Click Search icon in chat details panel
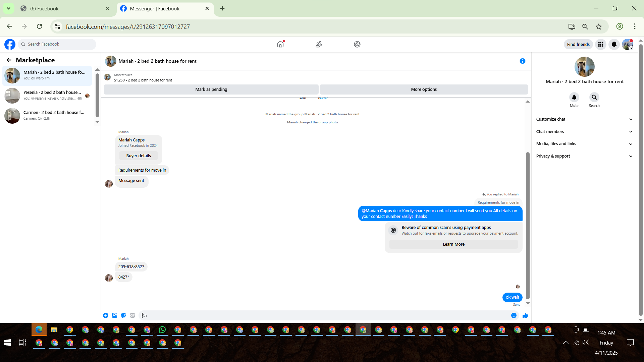 click(594, 97)
